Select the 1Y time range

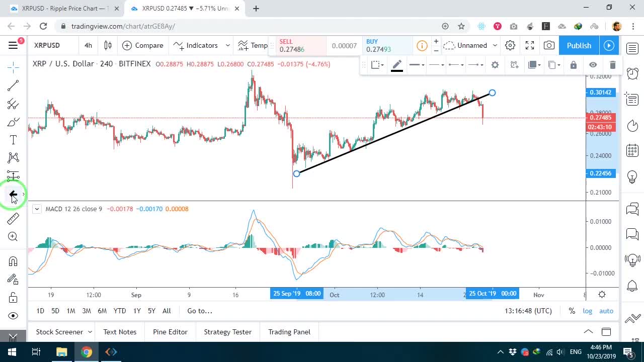pyautogui.click(x=137, y=311)
